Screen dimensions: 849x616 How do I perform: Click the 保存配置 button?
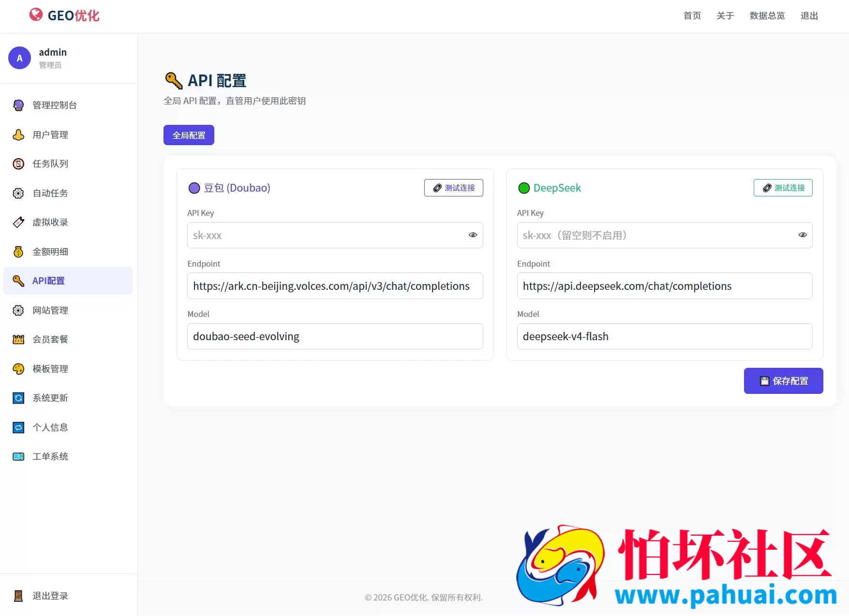coord(783,381)
